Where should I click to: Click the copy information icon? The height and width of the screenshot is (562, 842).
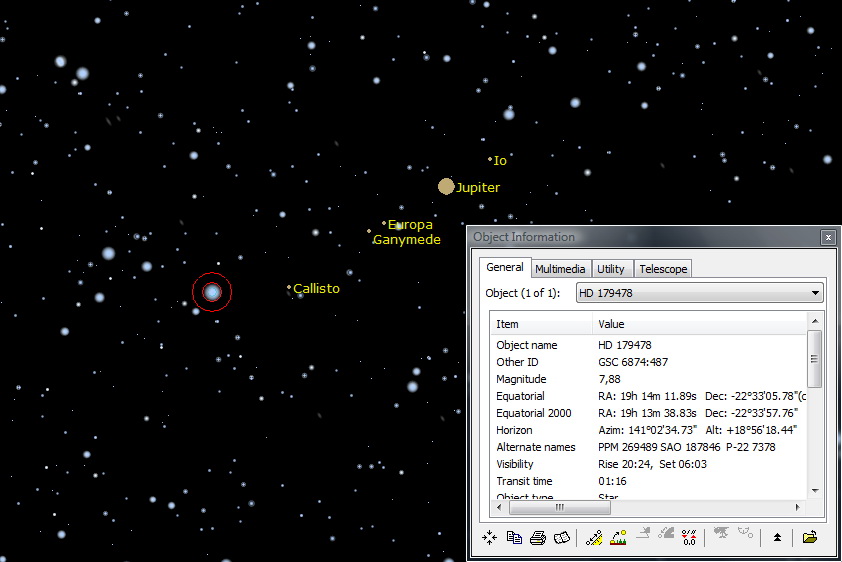[514, 538]
